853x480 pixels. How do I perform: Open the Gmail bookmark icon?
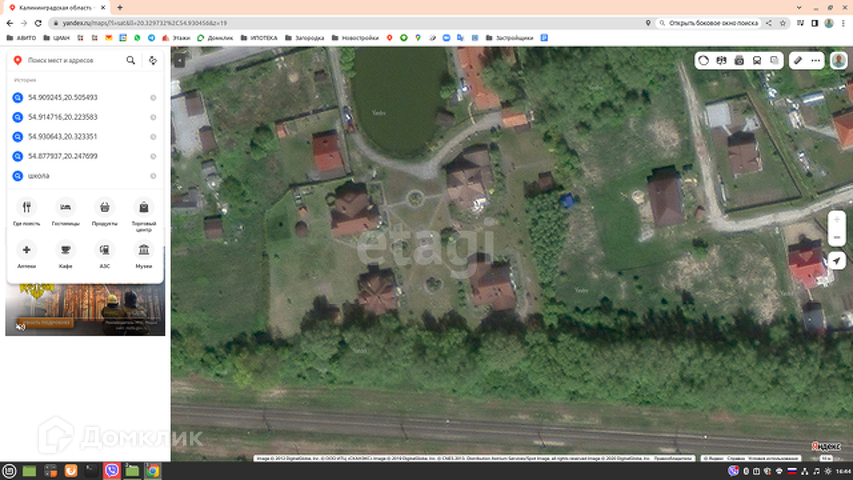click(109, 38)
